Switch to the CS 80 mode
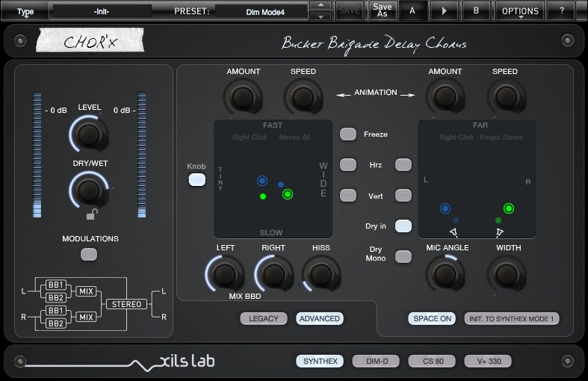This screenshot has width=588, height=381. click(x=431, y=362)
